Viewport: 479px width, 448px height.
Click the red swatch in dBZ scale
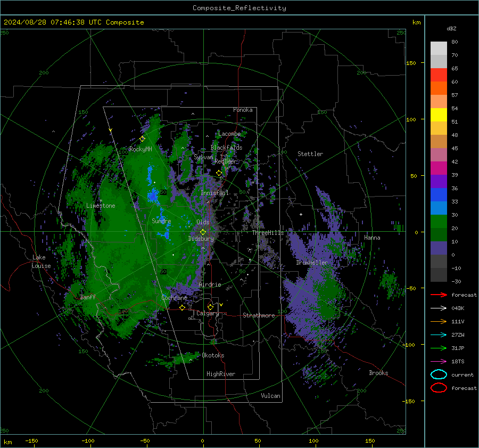(x=439, y=75)
